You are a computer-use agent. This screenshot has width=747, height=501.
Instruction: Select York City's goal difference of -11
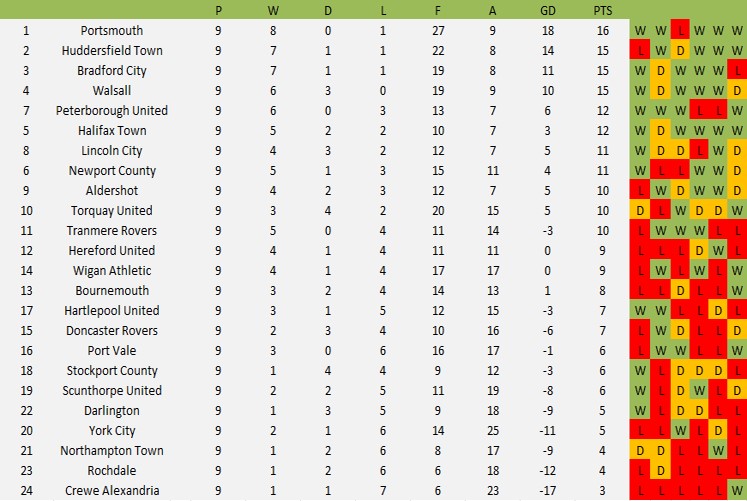tap(547, 431)
